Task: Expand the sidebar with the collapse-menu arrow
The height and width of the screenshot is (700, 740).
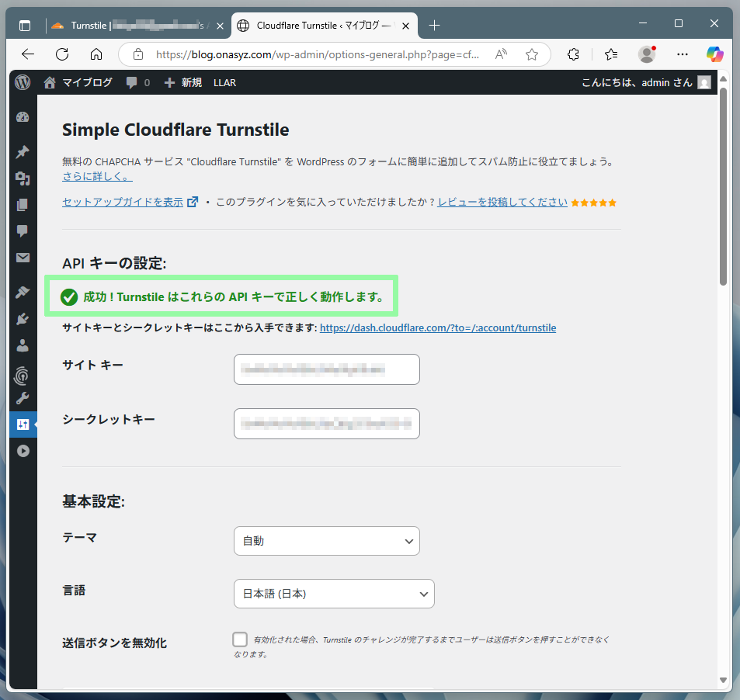Action: pyautogui.click(x=23, y=450)
